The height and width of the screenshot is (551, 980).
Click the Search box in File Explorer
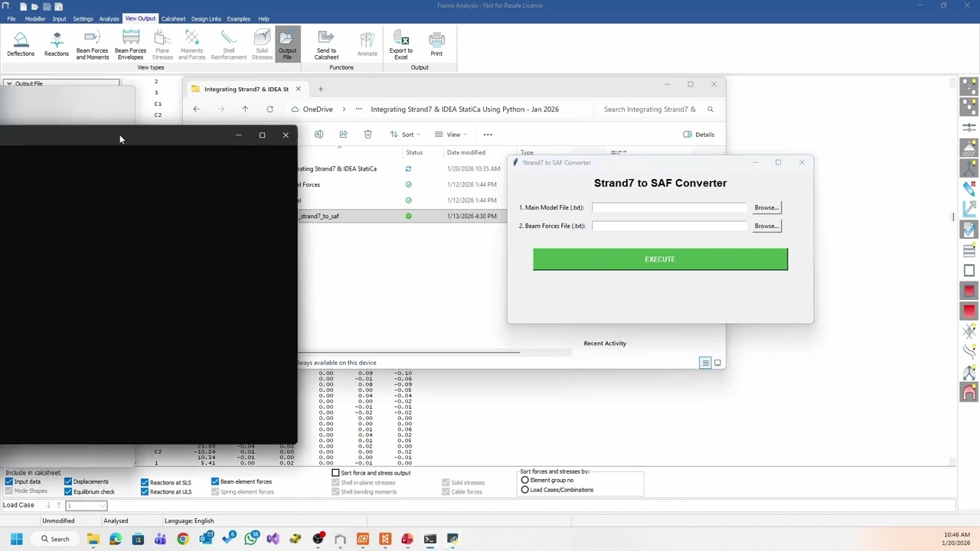tap(658, 109)
